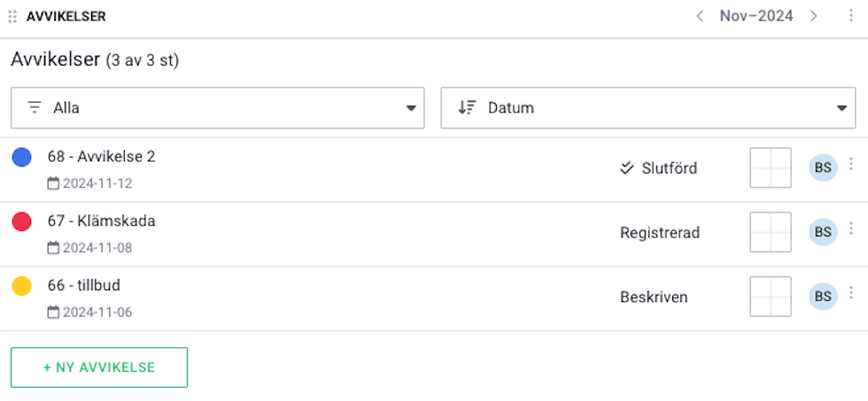Click the Nov-2024 month label

click(x=756, y=17)
